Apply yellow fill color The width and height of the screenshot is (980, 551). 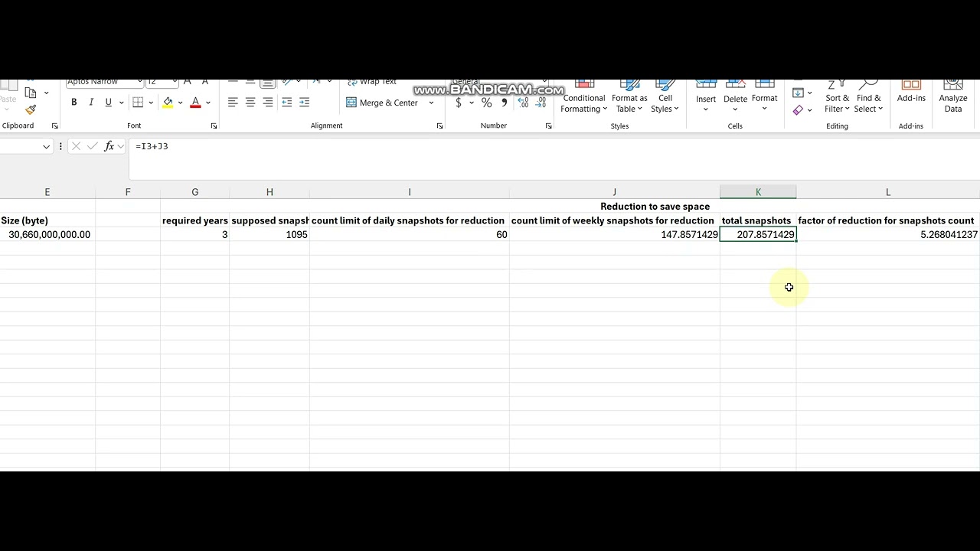click(168, 103)
